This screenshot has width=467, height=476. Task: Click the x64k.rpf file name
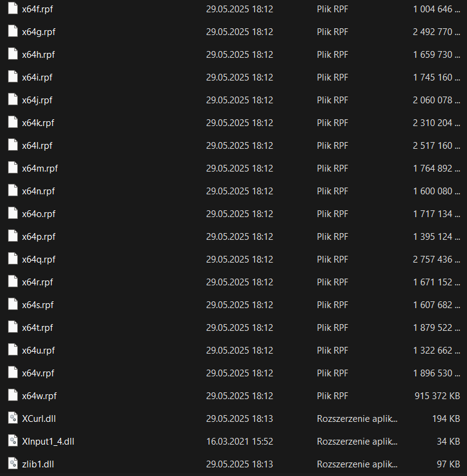[38, 123]
